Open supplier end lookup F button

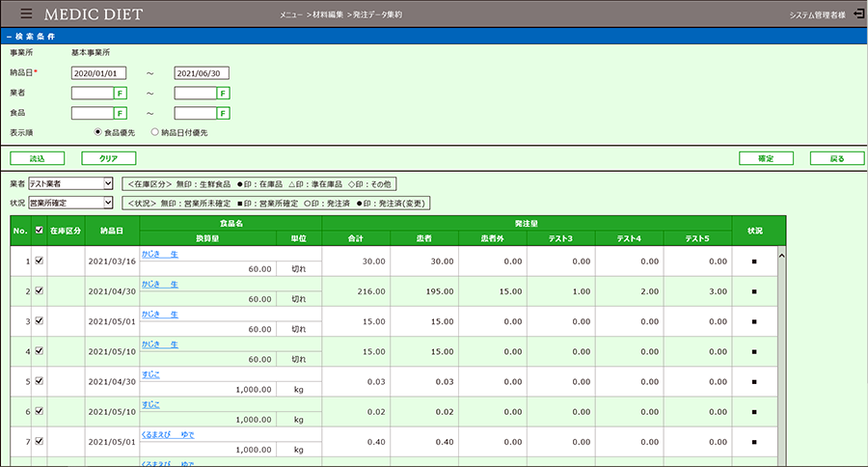pos(223,93)
